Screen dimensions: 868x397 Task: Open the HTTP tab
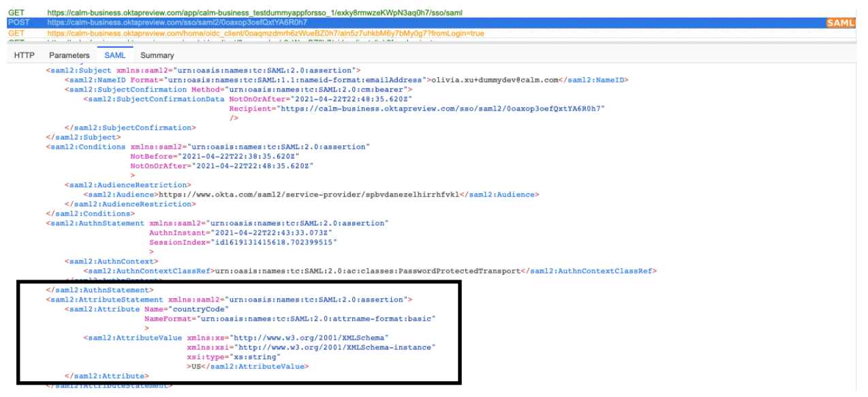pos(25,55)
